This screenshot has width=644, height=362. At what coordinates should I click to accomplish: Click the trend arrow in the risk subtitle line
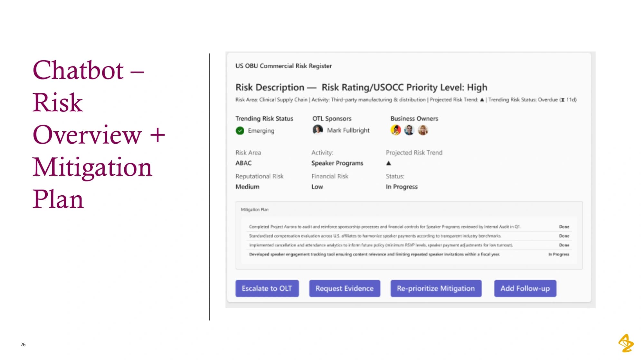[482, 100]
